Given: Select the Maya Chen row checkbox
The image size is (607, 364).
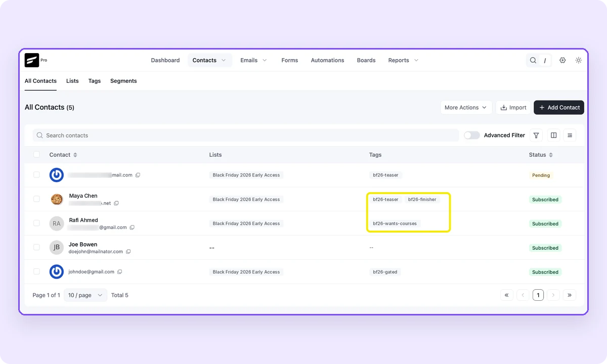Looking at the screenshot, I should pos(36,199).
